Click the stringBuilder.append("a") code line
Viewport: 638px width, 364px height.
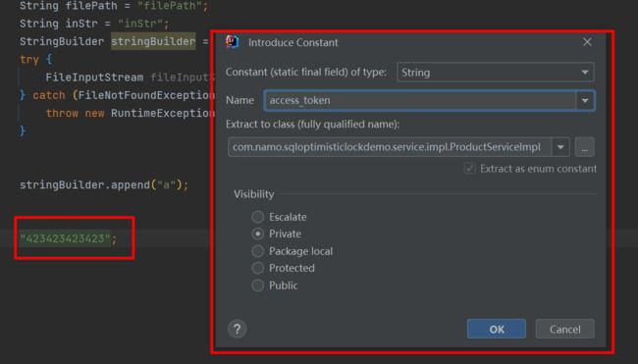[104, 185]
